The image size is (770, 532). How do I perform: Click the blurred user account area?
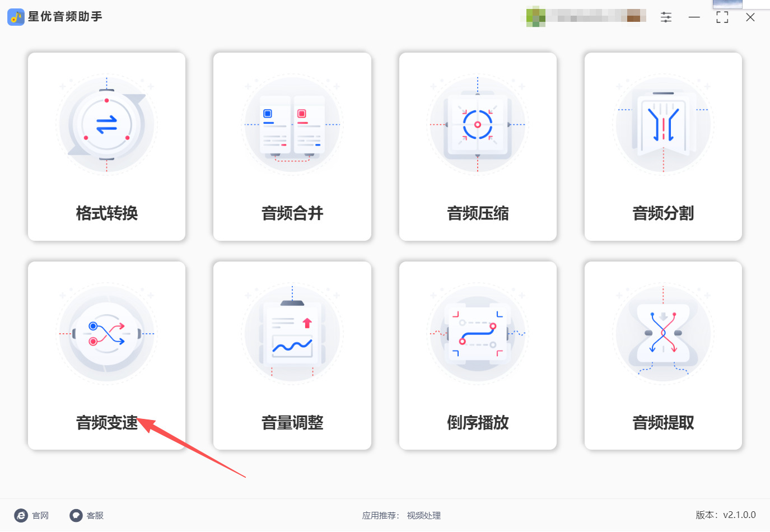[x=586, y=16]
